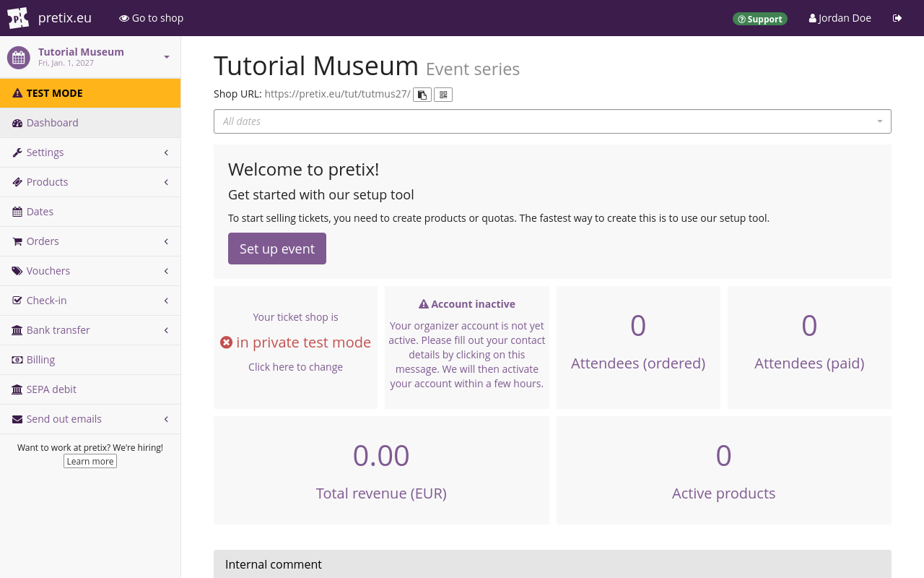Image resolution: width=924 pixels, height=578 pixels.
Task: Open the SEPA debit menu item
Action: [90, 389]
